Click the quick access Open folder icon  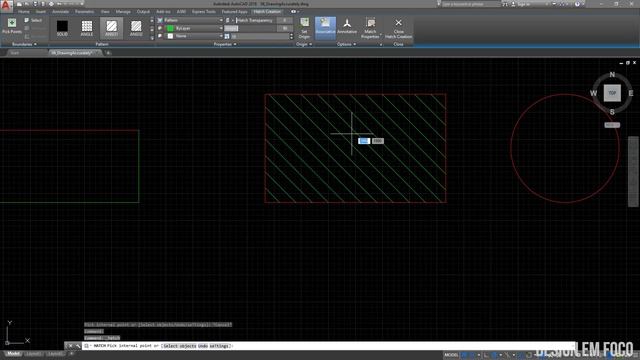pos(27,4)
